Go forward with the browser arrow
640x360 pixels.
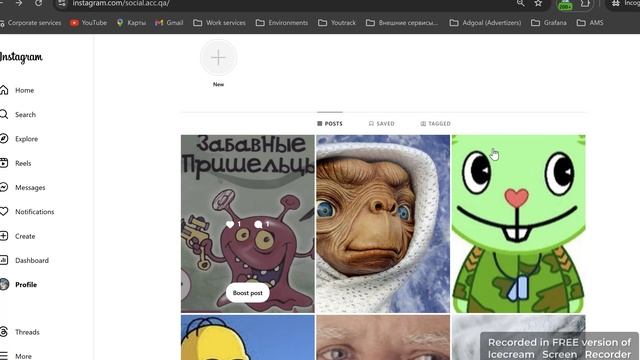(19, 3)
